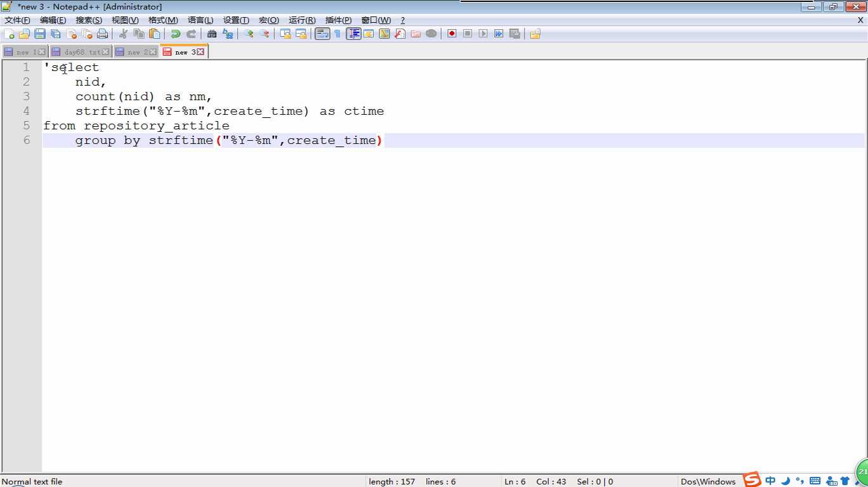Screen dimensions: 868x487
Task: Toggle Folder as Workspace icon
Action: [x=416, y=34]
